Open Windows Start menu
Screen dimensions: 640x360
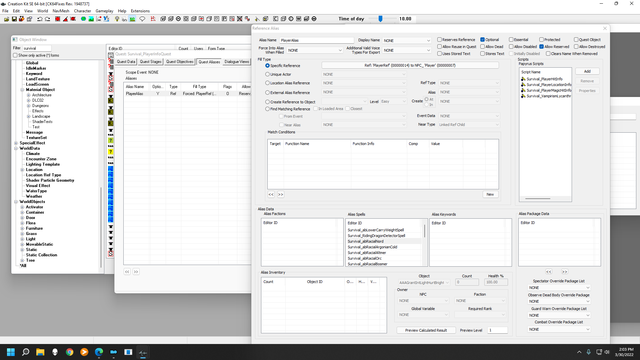click(x=11, y=352)
